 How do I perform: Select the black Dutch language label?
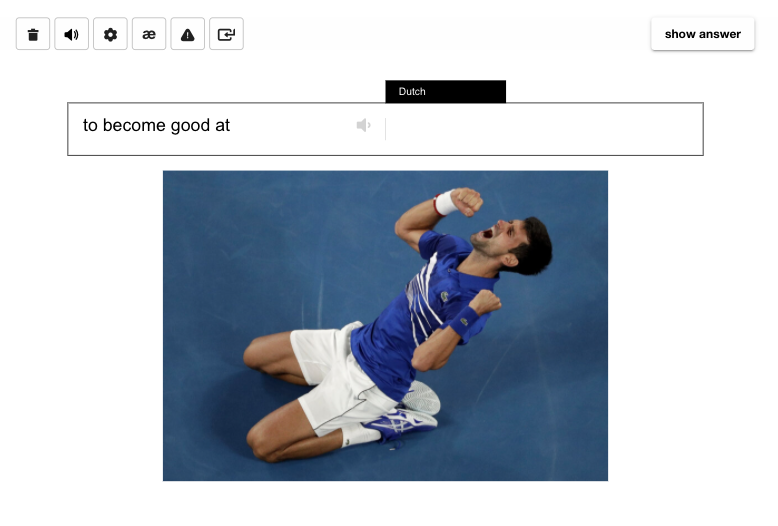point(446,91)
